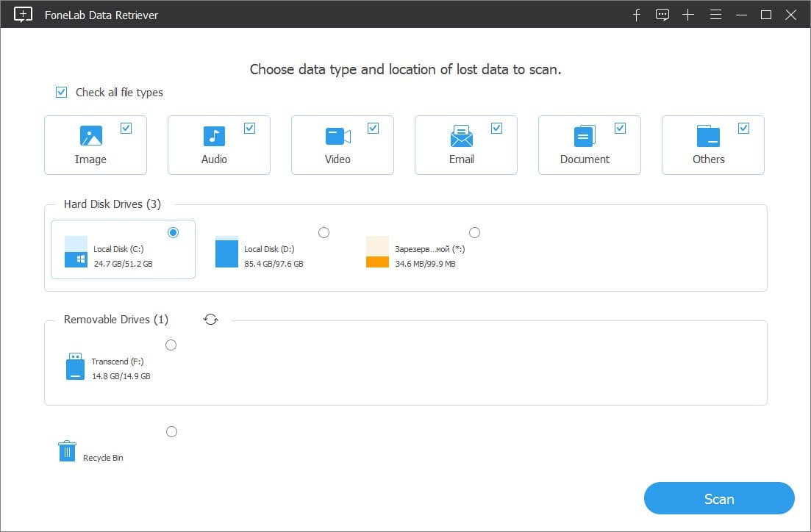Refresh the Removable Drives list
Image resolution: width=811 pixels, height=532 pixels.
[211, 319]
